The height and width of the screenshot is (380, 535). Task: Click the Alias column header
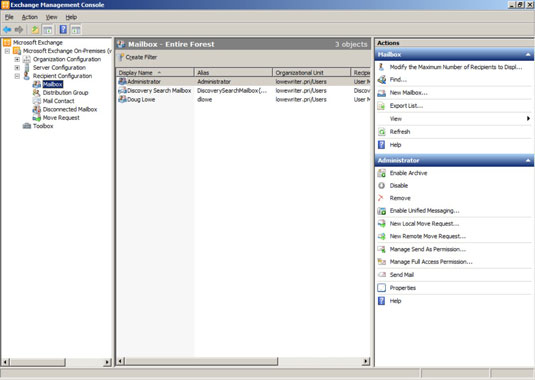233,73
